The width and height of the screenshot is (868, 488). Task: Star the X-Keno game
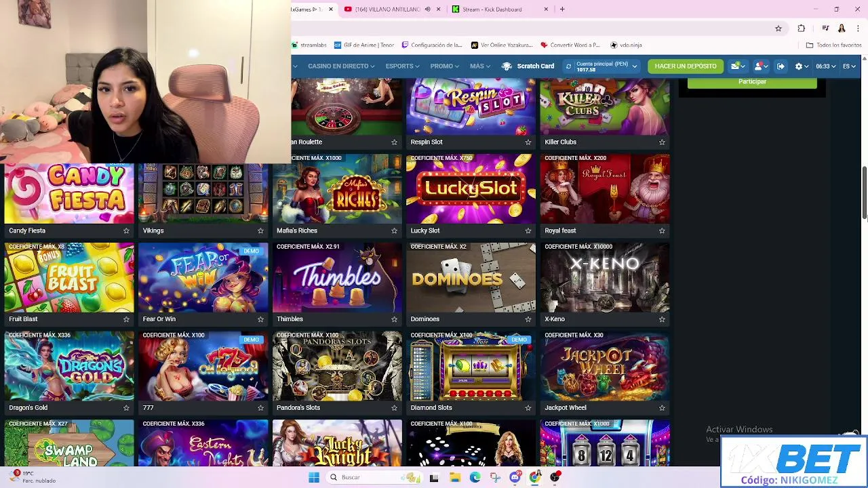point(662,319)
